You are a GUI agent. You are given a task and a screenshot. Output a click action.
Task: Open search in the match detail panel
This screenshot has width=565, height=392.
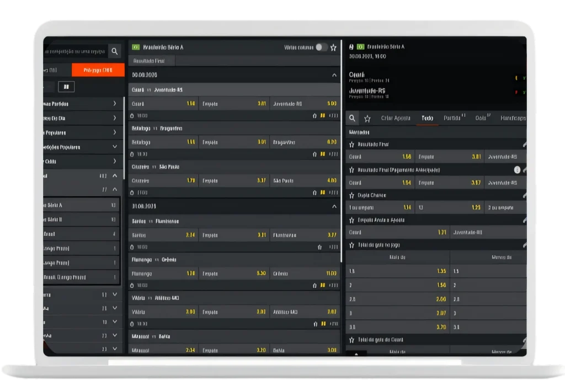(352, 118)
